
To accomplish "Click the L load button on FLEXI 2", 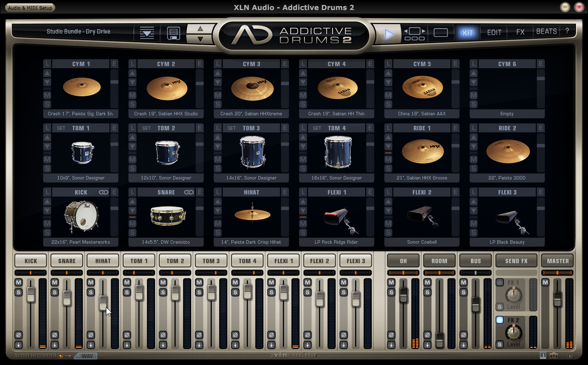I will pos(388,192).
